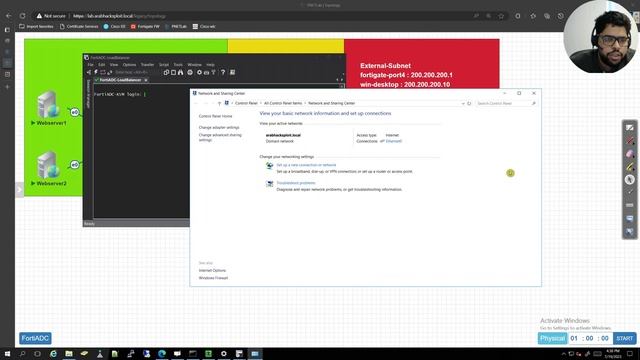Select the red pen annotation tool
The height and width of the screenshot is (360, 640).
[x=630, y=141]
